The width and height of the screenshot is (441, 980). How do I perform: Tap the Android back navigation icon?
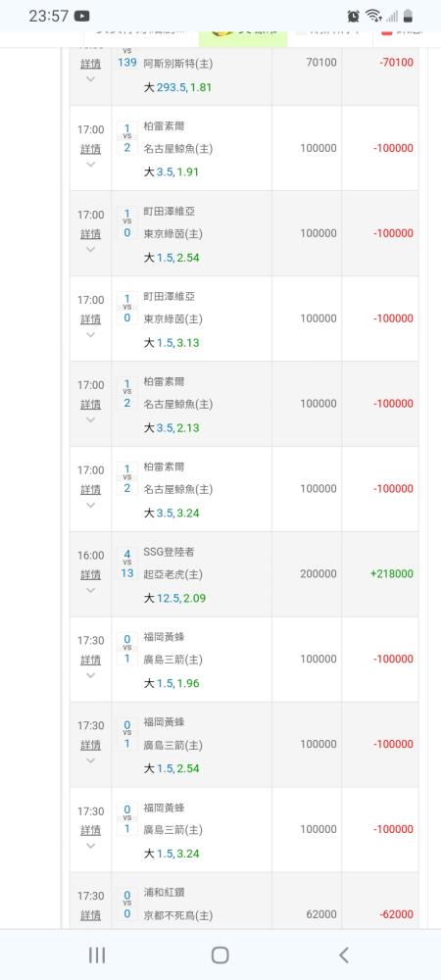344,955
